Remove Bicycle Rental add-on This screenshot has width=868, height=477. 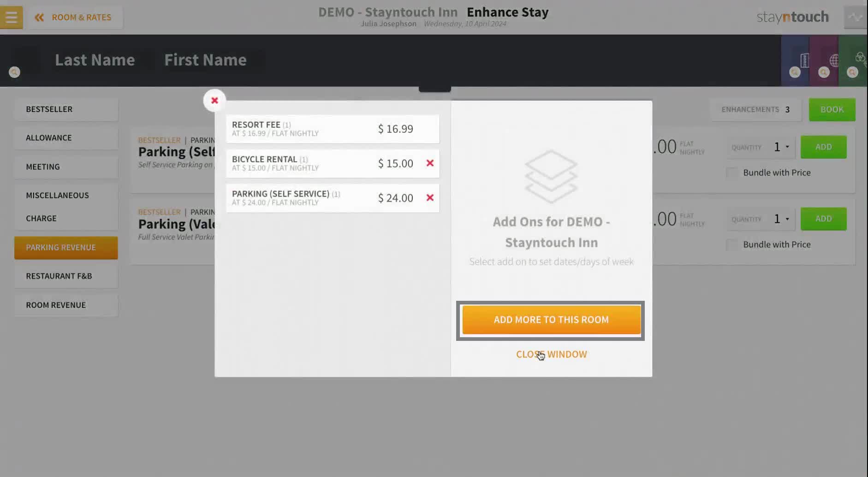pyautogui.click(x=430, y=163)
